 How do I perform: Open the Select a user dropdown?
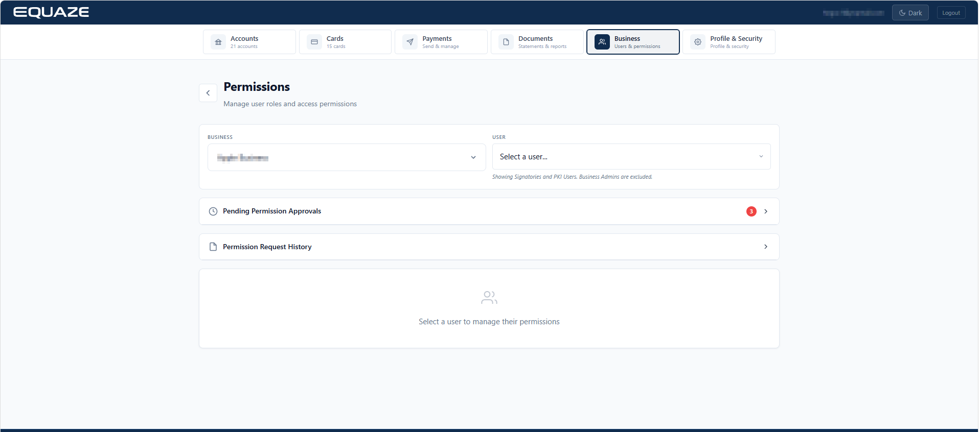pyautogui.click(x=631, y=157)
